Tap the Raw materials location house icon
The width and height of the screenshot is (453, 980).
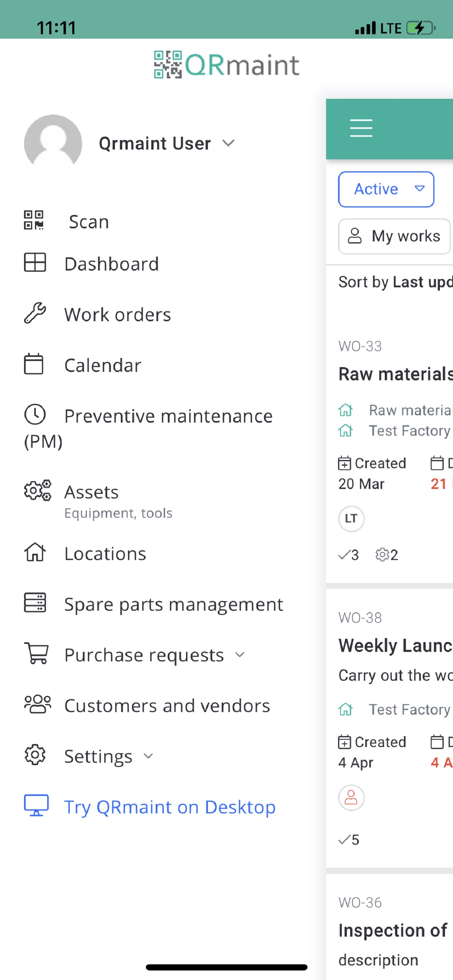345,410
